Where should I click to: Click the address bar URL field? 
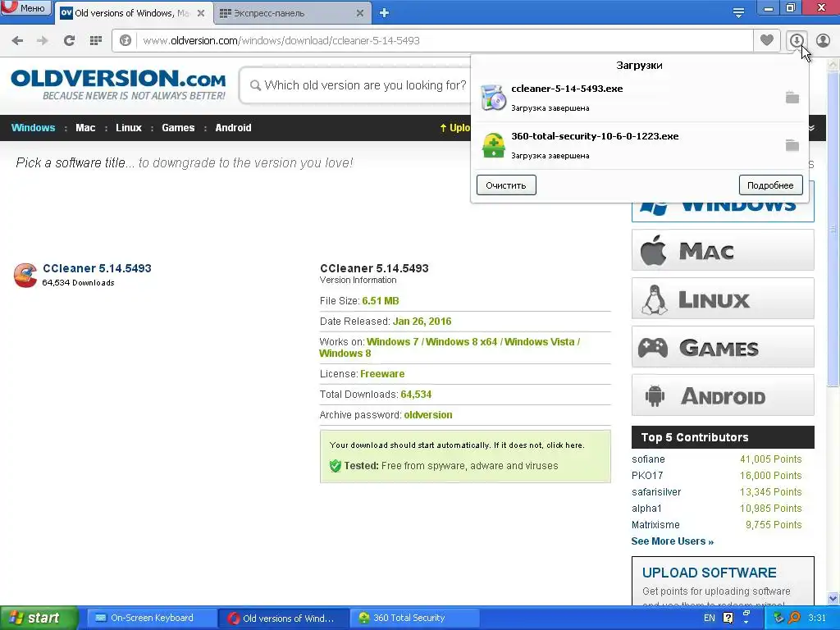click(445, 41)
